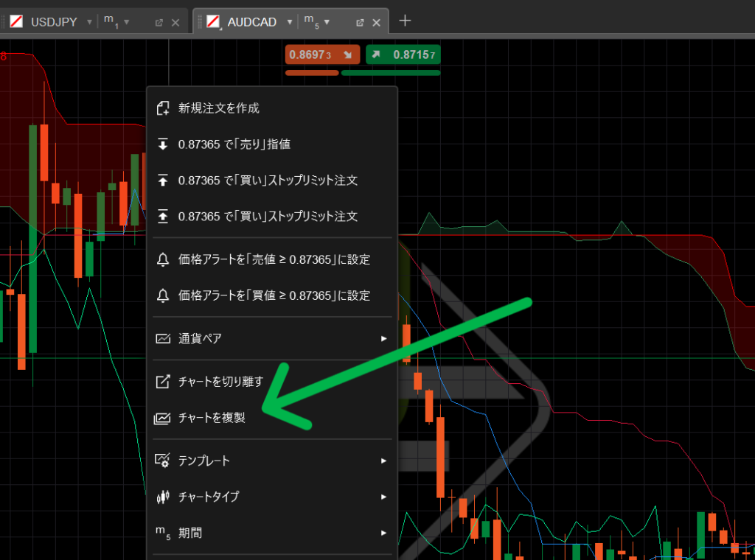The width and height of the screenshot is (755, 560).
Task: Add a new chart tab with plus icon
Action: [x=404, y=21]
